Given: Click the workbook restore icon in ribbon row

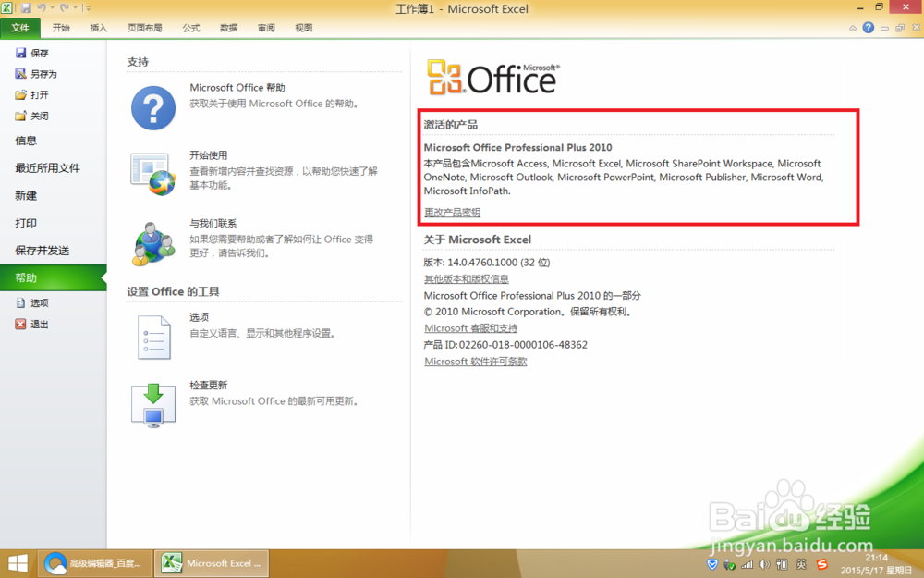Looking at the screenshot, I should coord(900,28).
